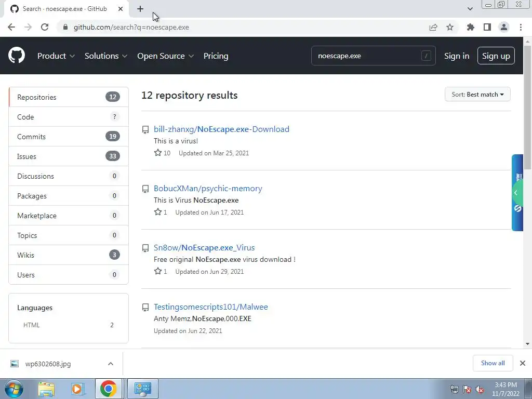Click the GitHub Octocat logo
This screenshot has width=532, height=399.
point(17,56)
